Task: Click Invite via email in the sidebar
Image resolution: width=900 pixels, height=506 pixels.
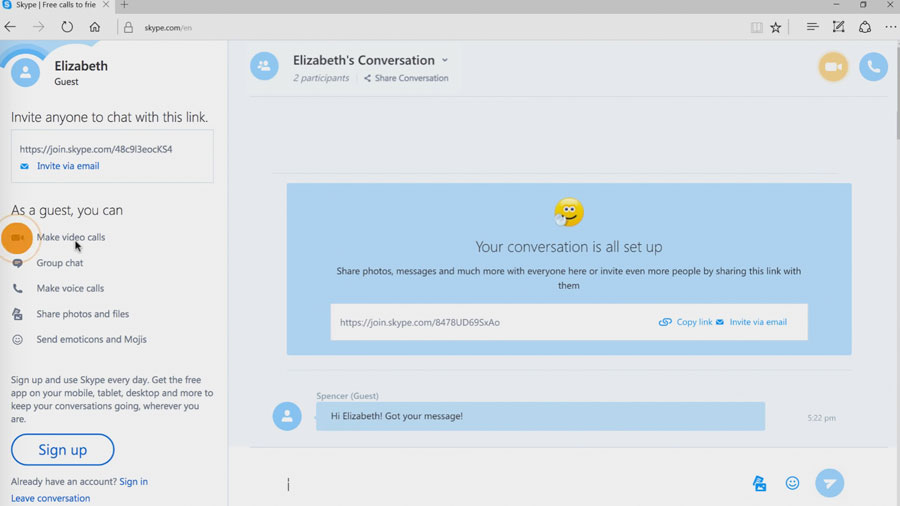Action: tap(68, 166)
